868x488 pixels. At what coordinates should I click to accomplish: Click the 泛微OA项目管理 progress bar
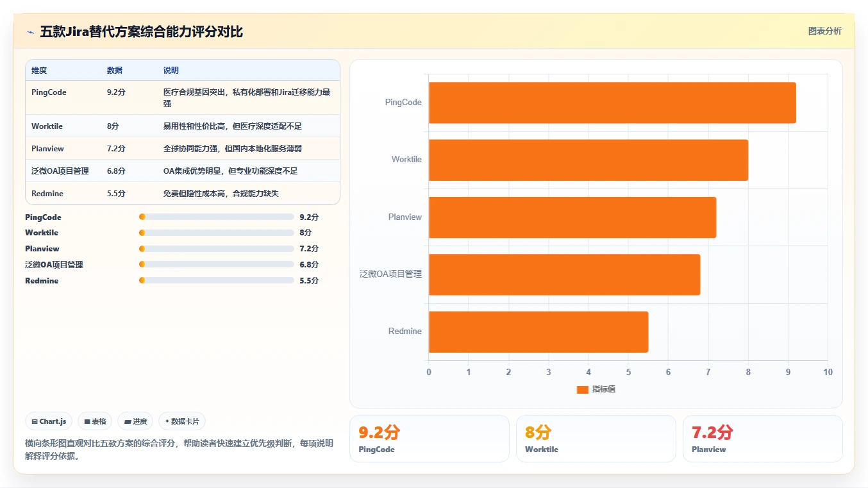[x=216, y=264]
